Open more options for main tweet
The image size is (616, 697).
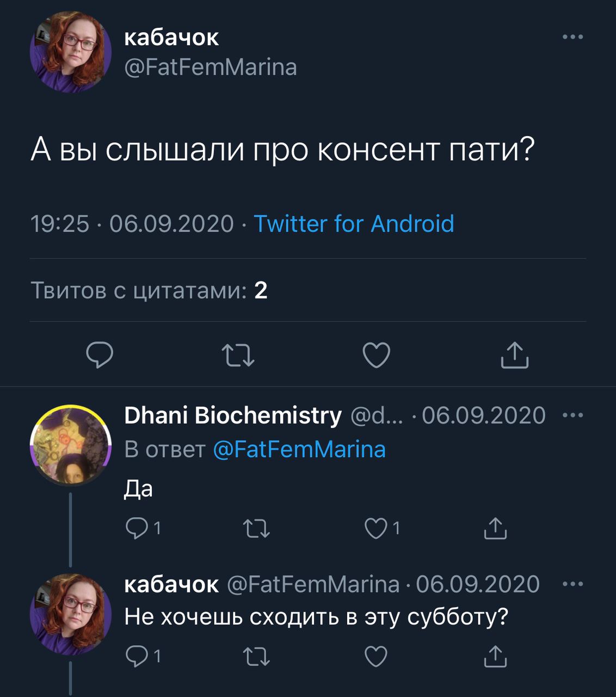pyautogui.click(x=572, y=37)
